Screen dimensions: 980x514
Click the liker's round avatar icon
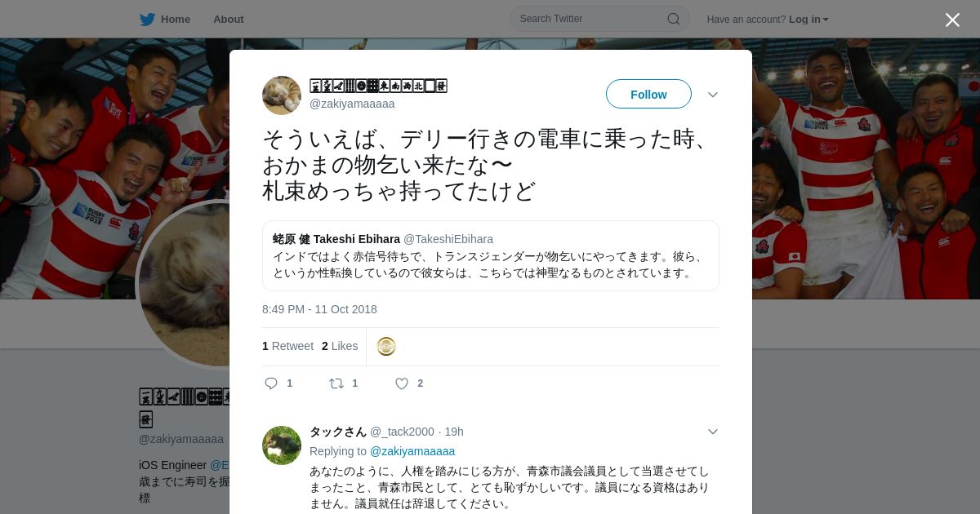pyautogui.click(x=386, y=347)
